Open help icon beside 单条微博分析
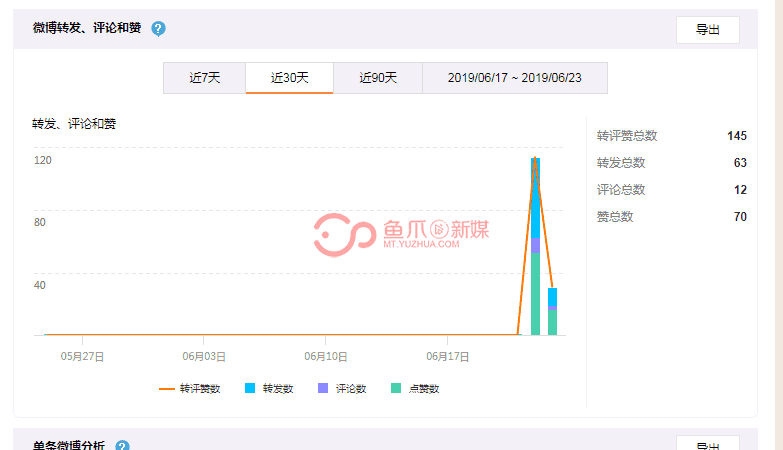Screen dimensions: 783x450 [122, 446]
